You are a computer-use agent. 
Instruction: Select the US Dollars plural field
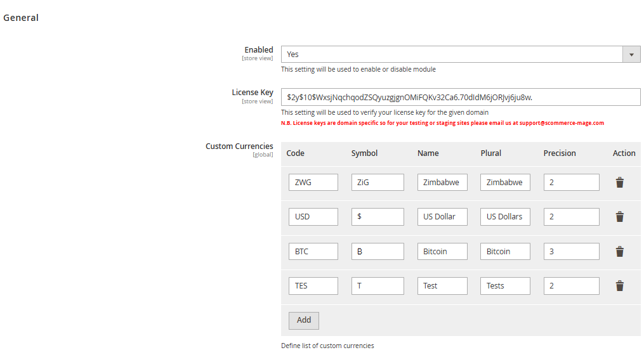(x=505, y=217)
